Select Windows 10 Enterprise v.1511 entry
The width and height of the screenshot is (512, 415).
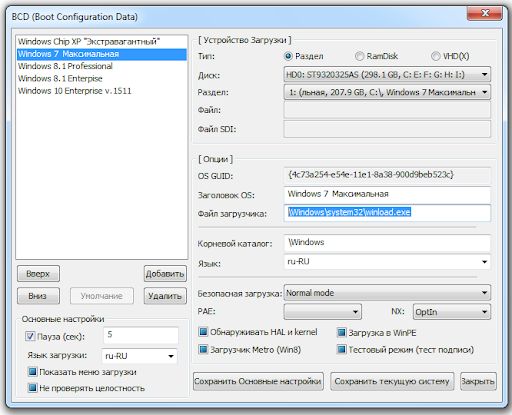(x=102, y=91)
